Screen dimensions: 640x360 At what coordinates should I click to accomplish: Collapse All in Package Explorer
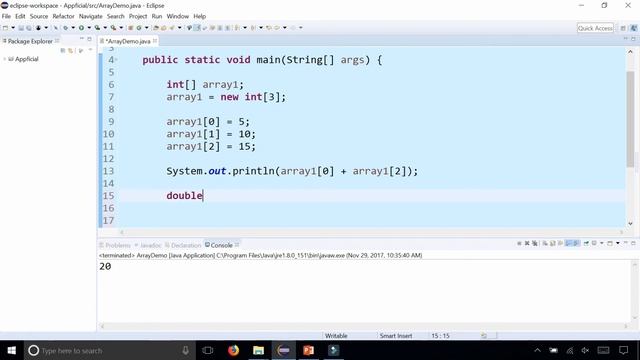coord(63,50)
